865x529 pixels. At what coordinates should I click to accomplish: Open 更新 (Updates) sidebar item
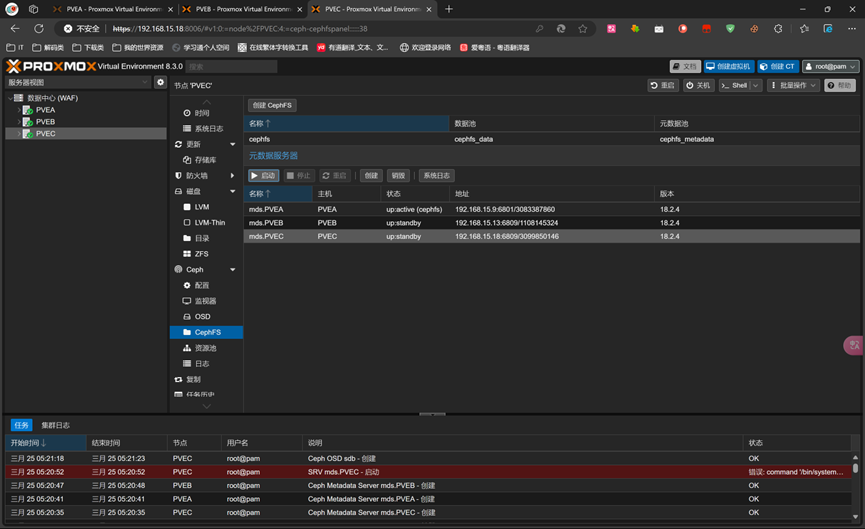click(193, 144)
